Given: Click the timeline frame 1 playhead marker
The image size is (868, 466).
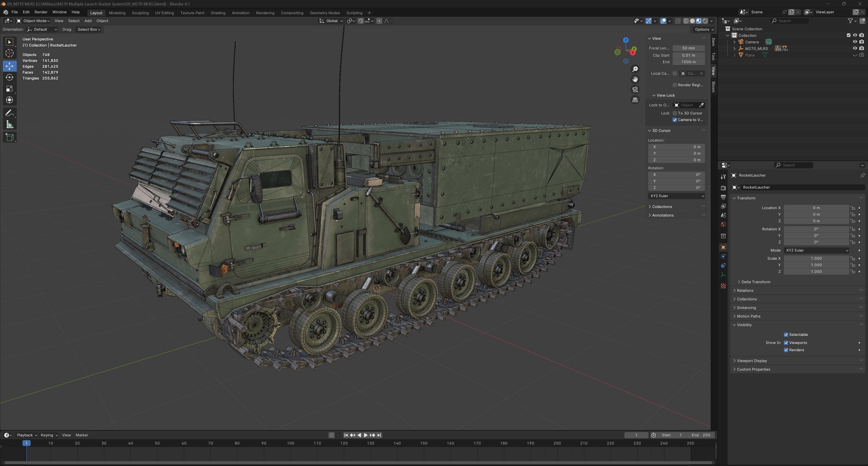Looking at the screenshot, I should pyautogui.click(x=27, y=443).
